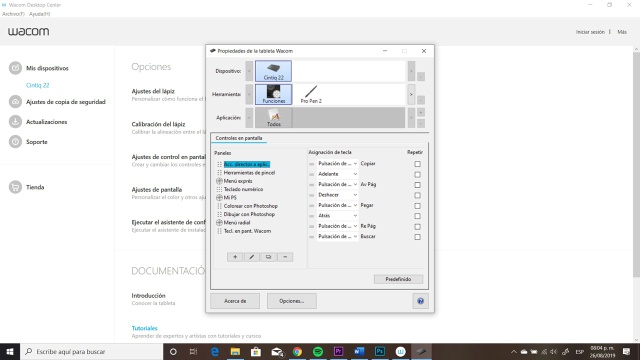This screenshot has height=360, width=640.
Task: Open the Pulsación dropdown for Buscar
Action: (x=338, y=236)
